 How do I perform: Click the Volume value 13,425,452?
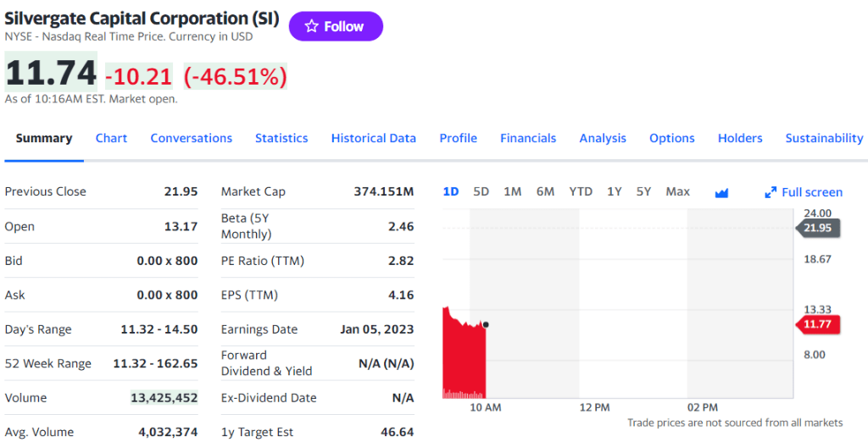click(164, 398)
